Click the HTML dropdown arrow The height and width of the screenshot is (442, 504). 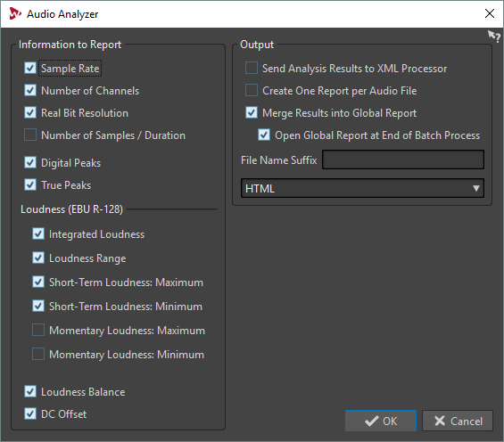pyautogui.click(x=476, y=188)
